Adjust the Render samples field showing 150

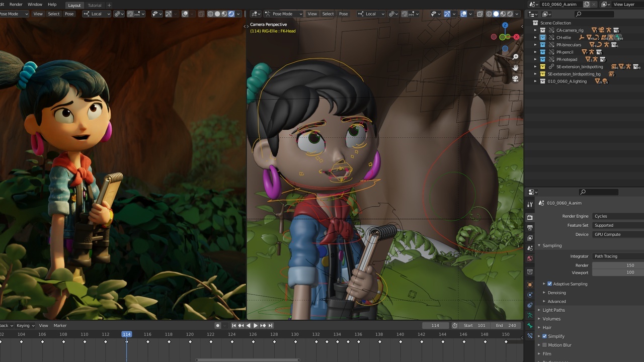(618, 265)
